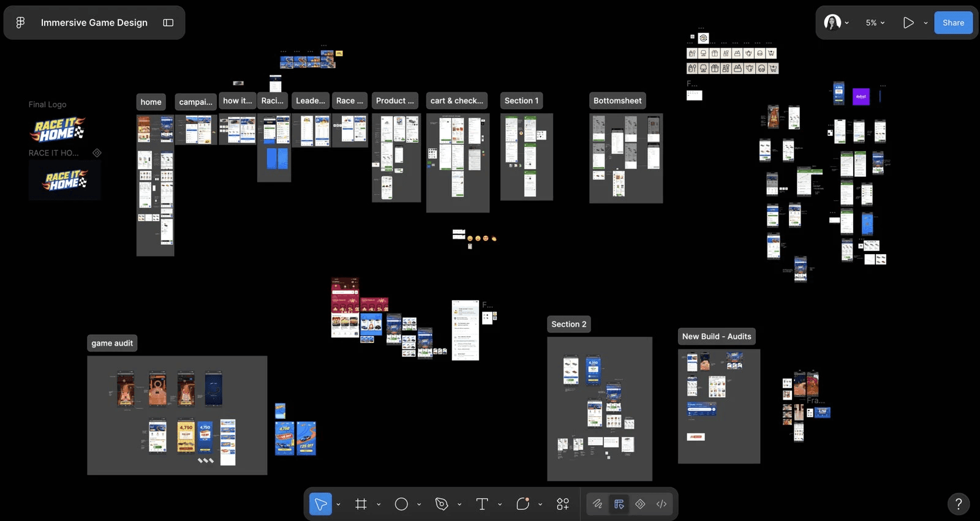
Task: Expand the Pen tool options
Action: pyautogui.click(x=459, y=504)
